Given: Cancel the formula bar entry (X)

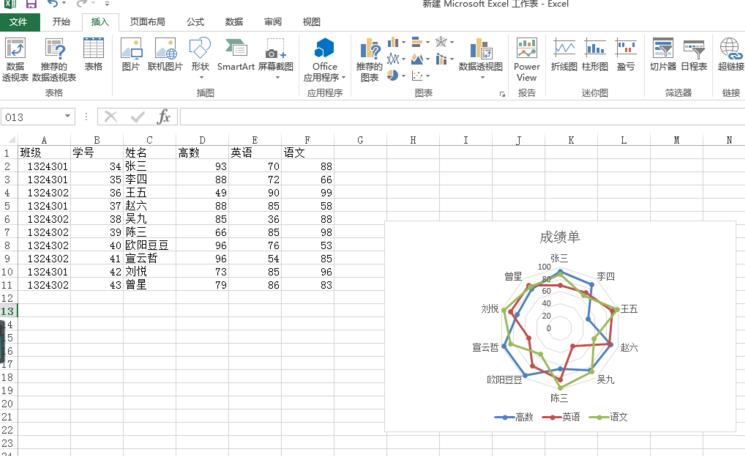Looking at the screenshot, I should tap(111, 116).
